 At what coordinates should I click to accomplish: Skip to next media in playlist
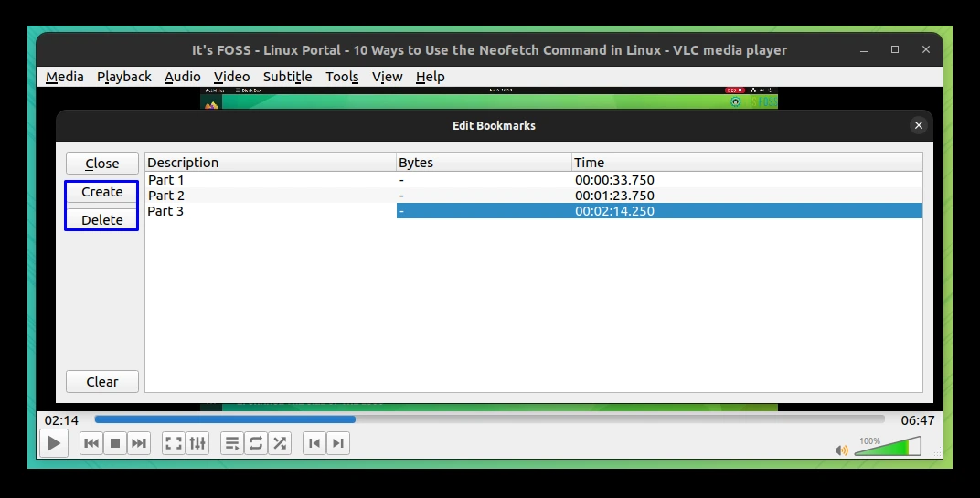(139, 443)
